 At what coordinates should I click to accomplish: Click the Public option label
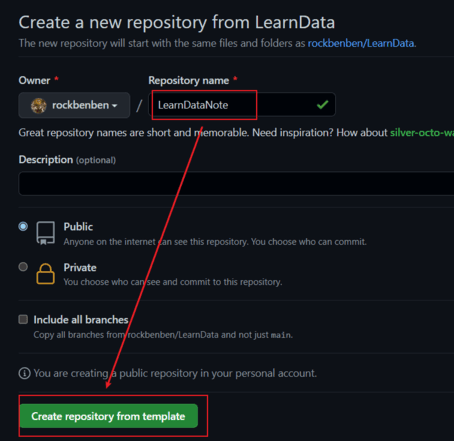tap(78, 227)
